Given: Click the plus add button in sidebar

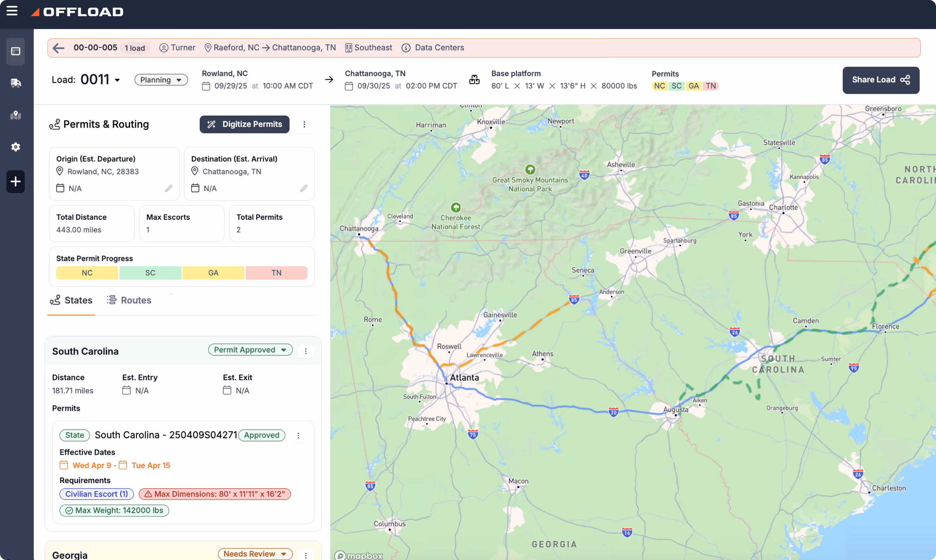Looking at the screenshot, I should (16, 181).
